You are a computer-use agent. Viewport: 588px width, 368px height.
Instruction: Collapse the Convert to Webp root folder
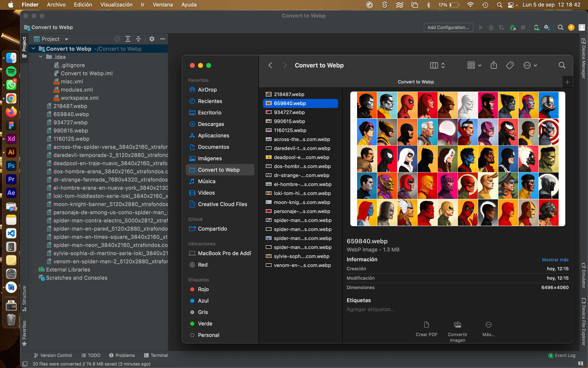pos(33,49)
